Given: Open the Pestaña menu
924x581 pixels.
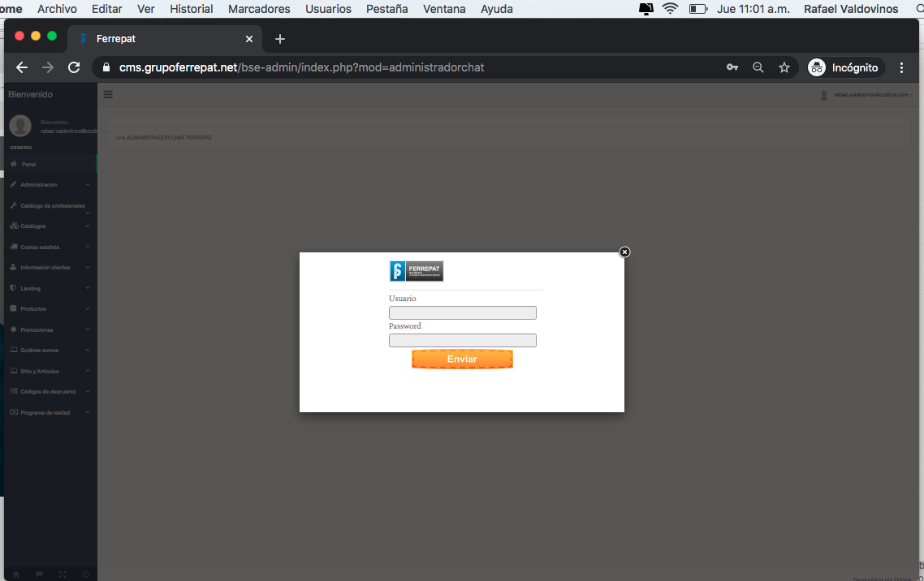Looking at the screenshot, I should [x=387, y=9].
